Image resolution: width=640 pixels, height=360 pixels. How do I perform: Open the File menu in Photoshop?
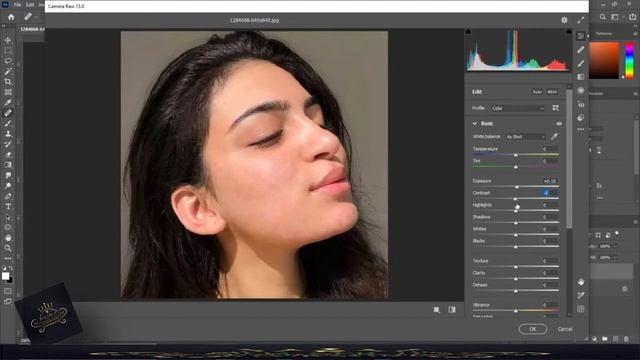(18, 4)
